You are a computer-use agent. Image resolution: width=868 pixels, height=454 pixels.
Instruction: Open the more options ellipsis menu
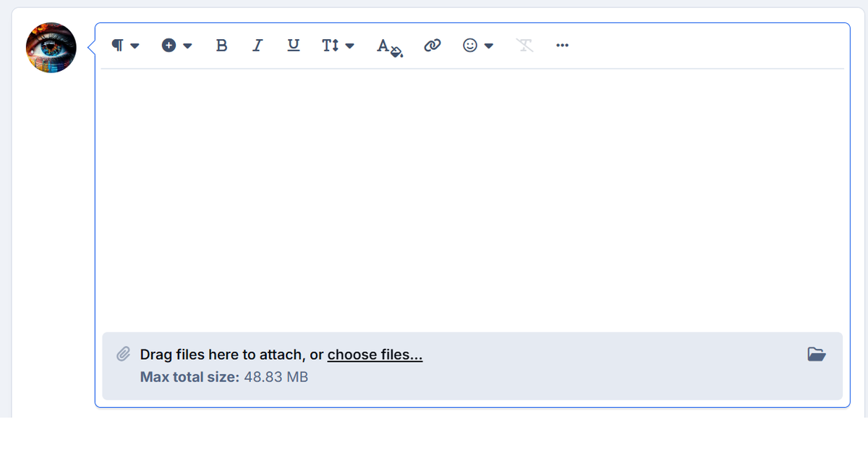[562, 46]
